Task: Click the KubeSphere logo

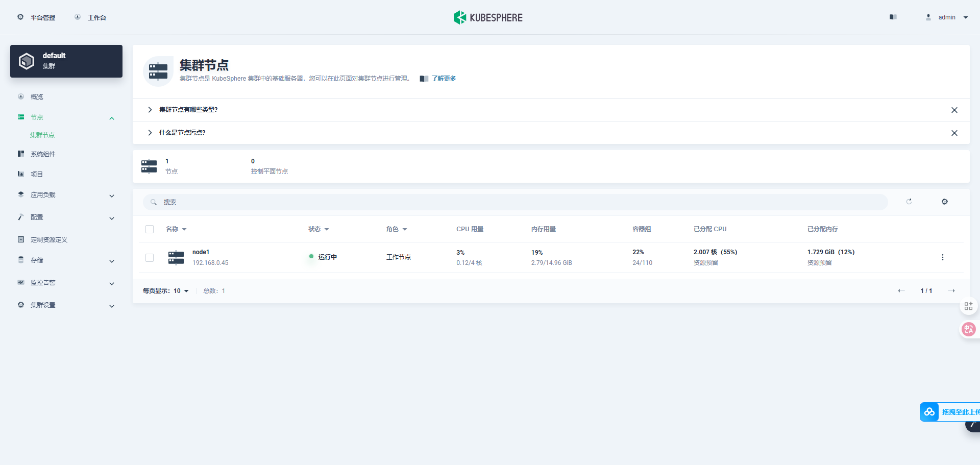Action: click(488, 17)
